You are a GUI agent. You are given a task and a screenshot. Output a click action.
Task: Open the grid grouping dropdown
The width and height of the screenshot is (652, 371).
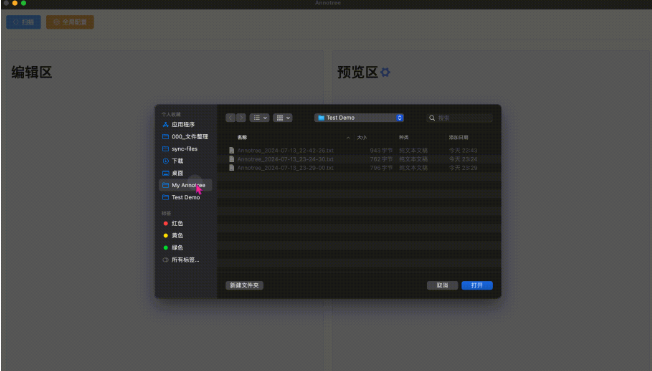[283, 118]
